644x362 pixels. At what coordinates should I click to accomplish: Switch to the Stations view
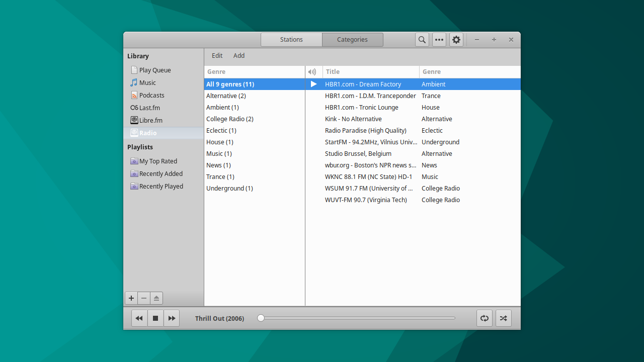coord(291,39)
